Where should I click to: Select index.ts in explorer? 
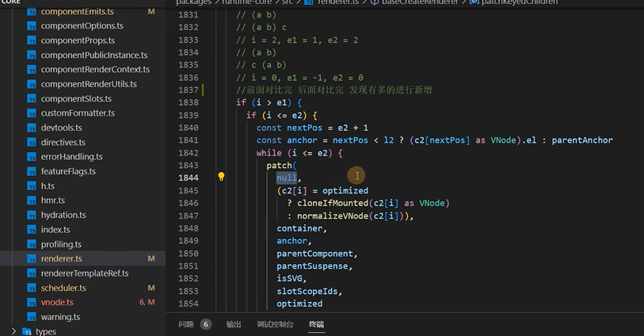[x=55, y=230]
